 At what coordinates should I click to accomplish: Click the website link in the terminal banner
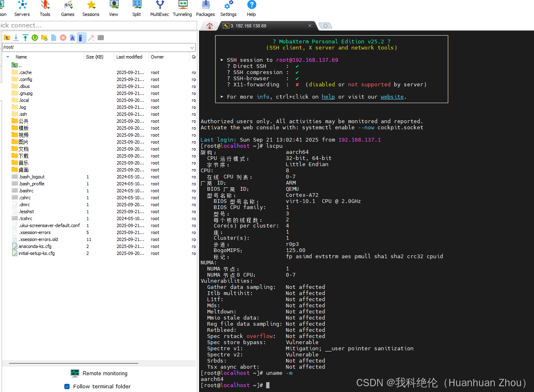(x=392, y=97)
